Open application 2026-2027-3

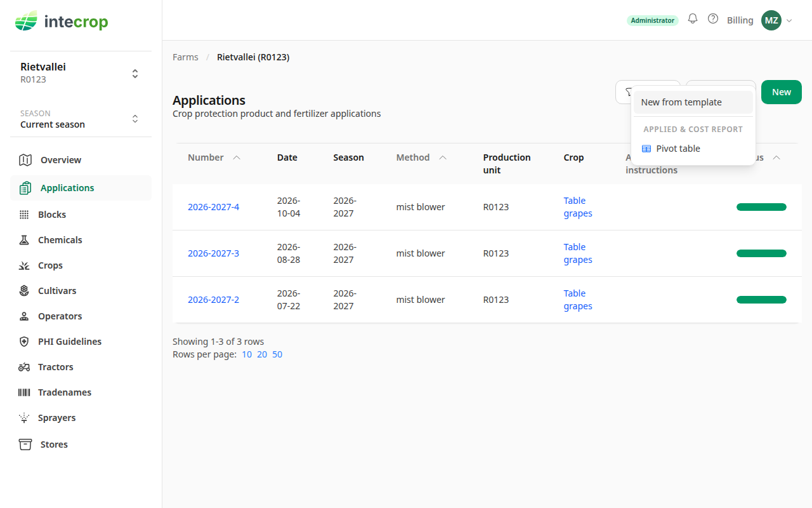click(x=213, y=253)
